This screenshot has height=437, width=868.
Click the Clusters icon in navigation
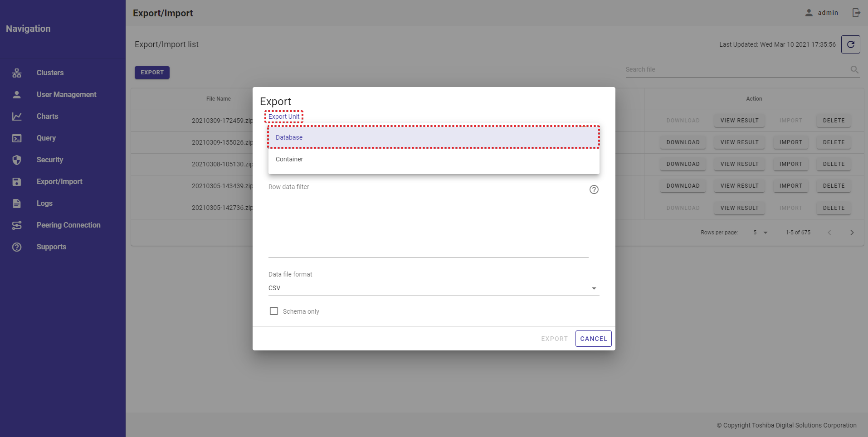(17, 73)
